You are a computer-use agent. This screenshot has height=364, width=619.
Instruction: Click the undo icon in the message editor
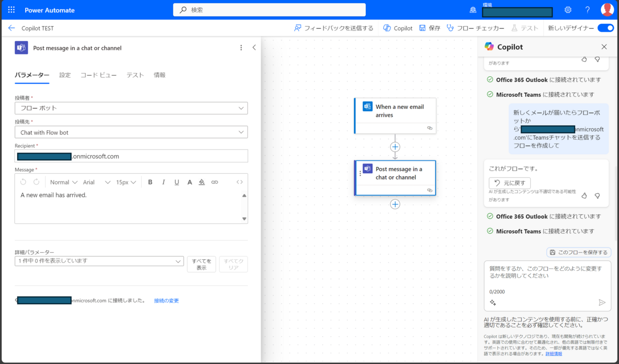tap(23, 182)
